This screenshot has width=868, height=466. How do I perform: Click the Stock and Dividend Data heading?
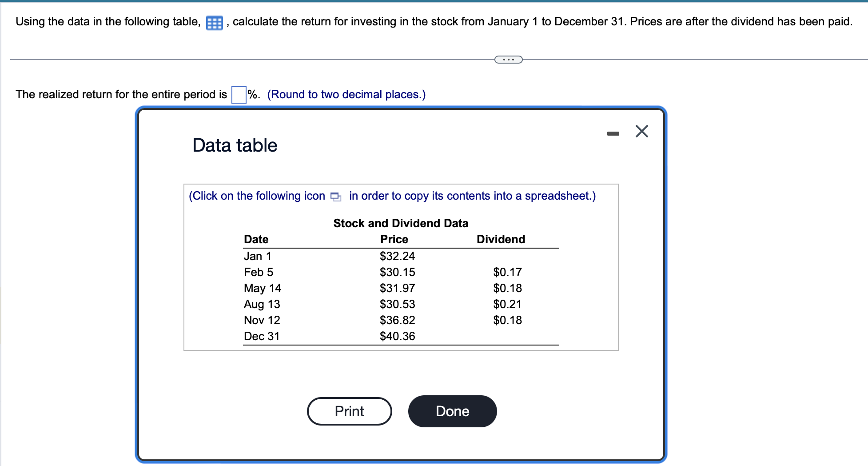pyautogui.click(x=400, y=223)
